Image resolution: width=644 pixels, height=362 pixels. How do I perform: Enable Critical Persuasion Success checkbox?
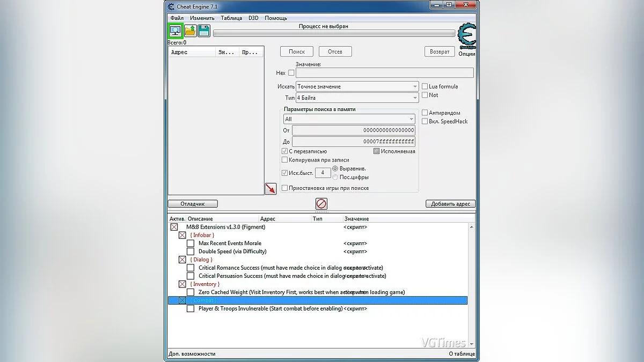tap(190, 276)
